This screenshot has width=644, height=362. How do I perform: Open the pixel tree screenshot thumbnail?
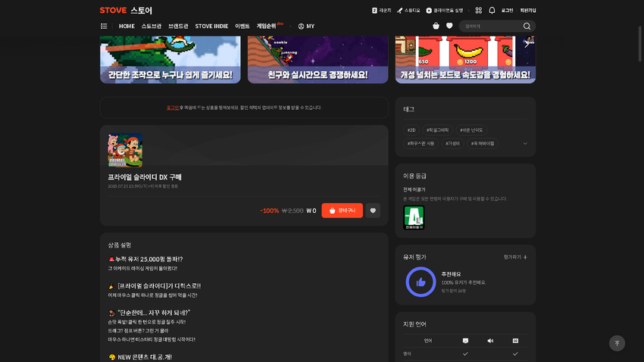pos(170,60)
